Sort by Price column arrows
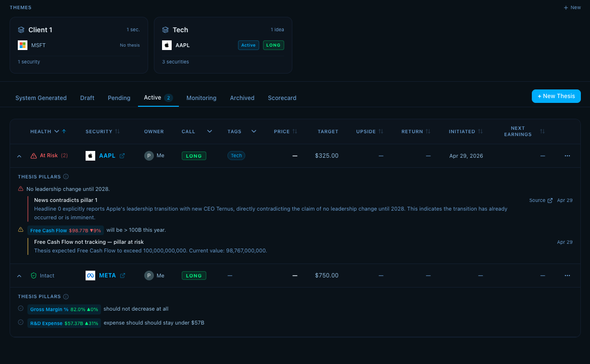The image size is (590, 364). coord(295,131)
